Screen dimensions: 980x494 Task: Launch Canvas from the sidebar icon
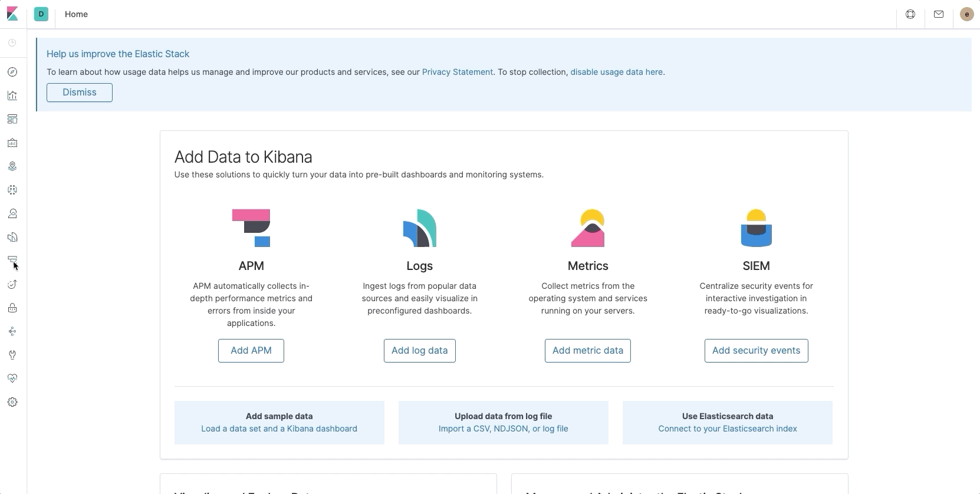pos(12,143)
